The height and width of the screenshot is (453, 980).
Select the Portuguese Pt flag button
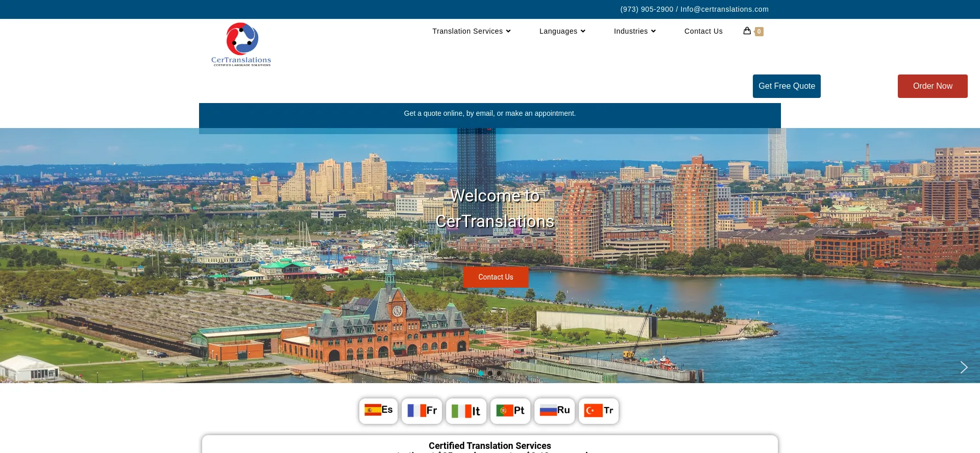pos(510,411)
